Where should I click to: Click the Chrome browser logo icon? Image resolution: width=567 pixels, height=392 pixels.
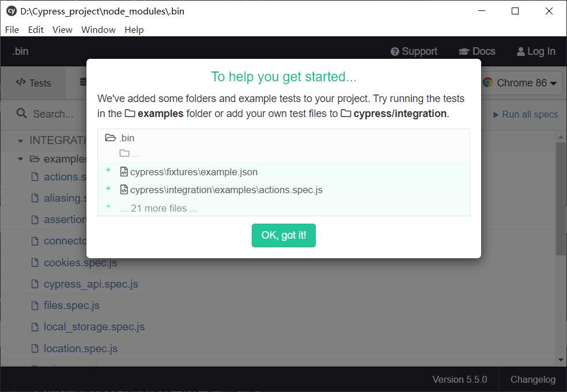488,82
